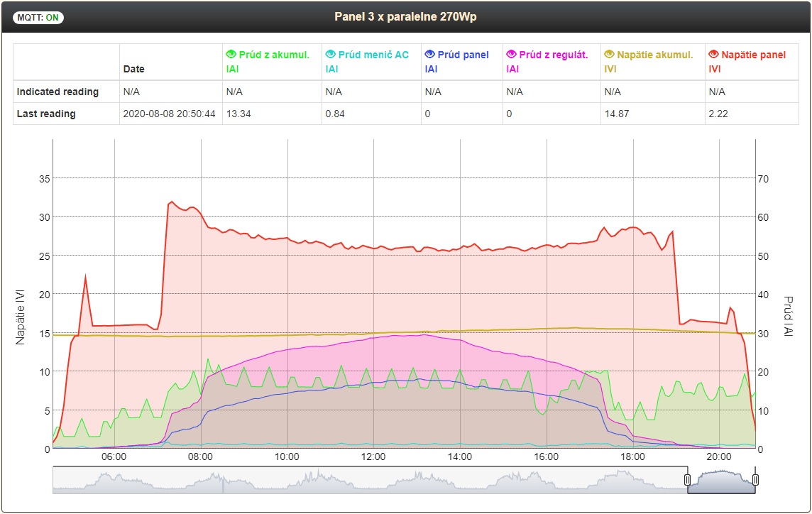Click the Date column header

coord(133,69)
